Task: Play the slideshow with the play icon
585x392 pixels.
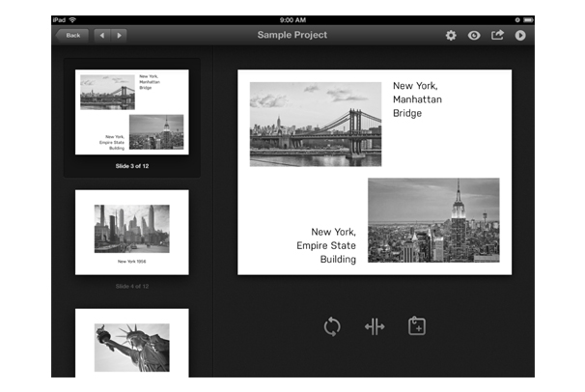Action: point(521,36)
